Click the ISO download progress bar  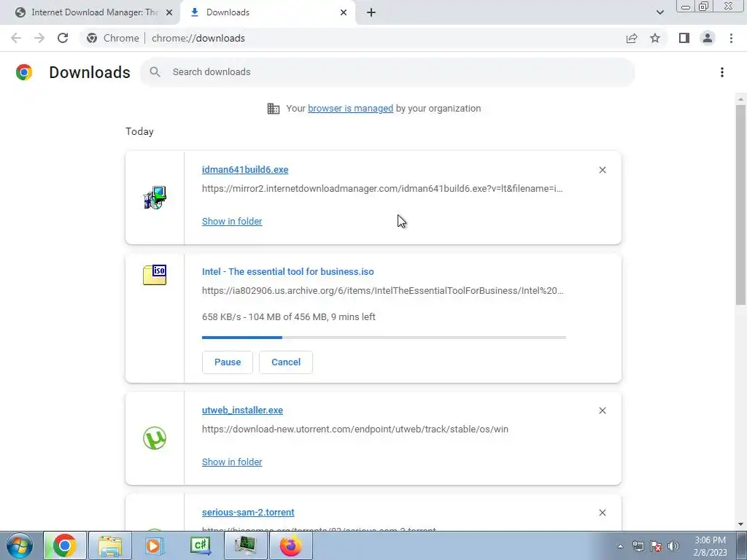[384, 337]
